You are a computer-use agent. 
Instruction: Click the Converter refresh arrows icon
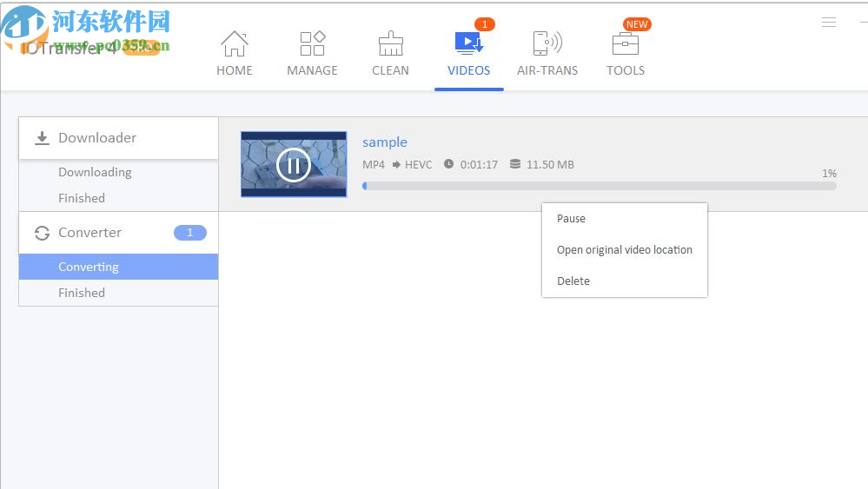[x=42, y=233]
